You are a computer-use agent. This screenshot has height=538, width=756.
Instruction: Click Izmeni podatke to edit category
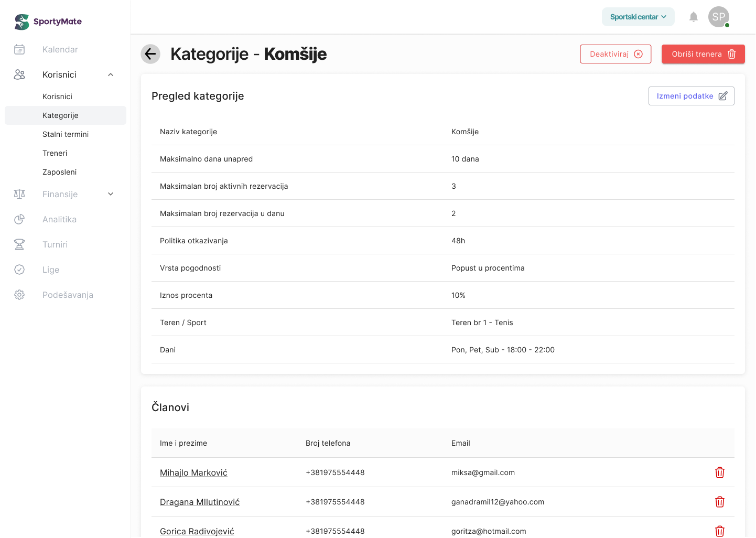[691, 96]
